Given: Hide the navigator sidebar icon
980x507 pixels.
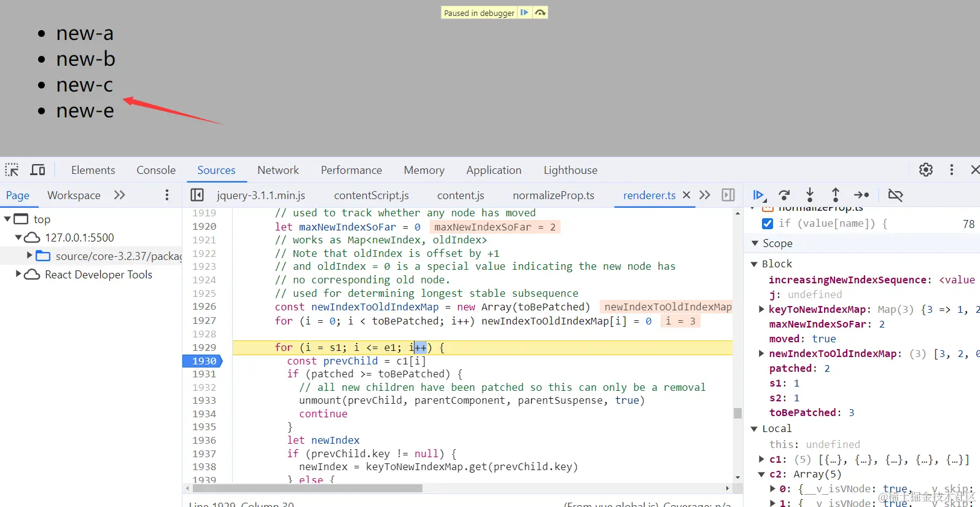Looking at the screenshot, I should 197,195.
